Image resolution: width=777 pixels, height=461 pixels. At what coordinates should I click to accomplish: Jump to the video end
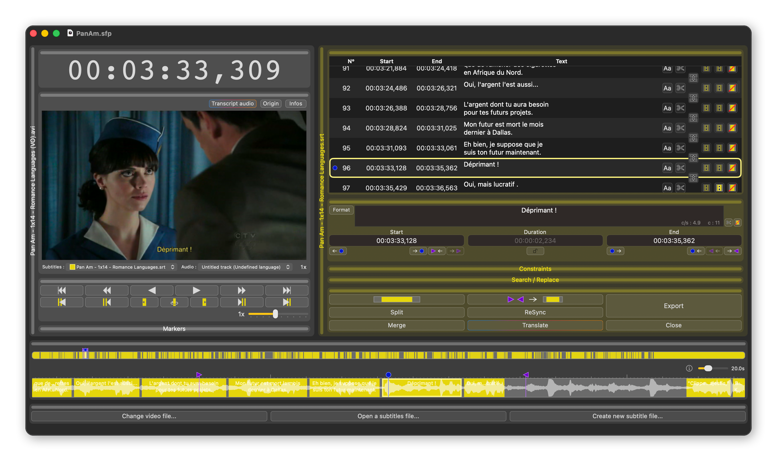286,290
